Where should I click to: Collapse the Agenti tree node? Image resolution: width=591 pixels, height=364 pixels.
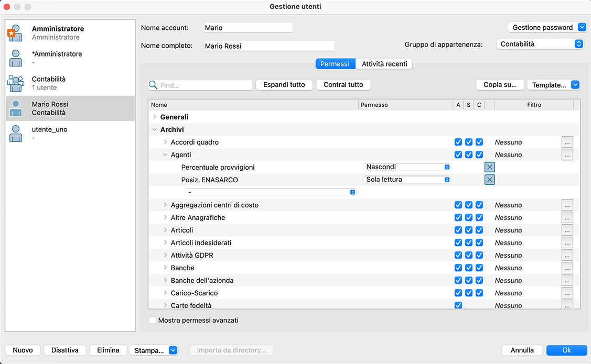(x=165, y=155)
